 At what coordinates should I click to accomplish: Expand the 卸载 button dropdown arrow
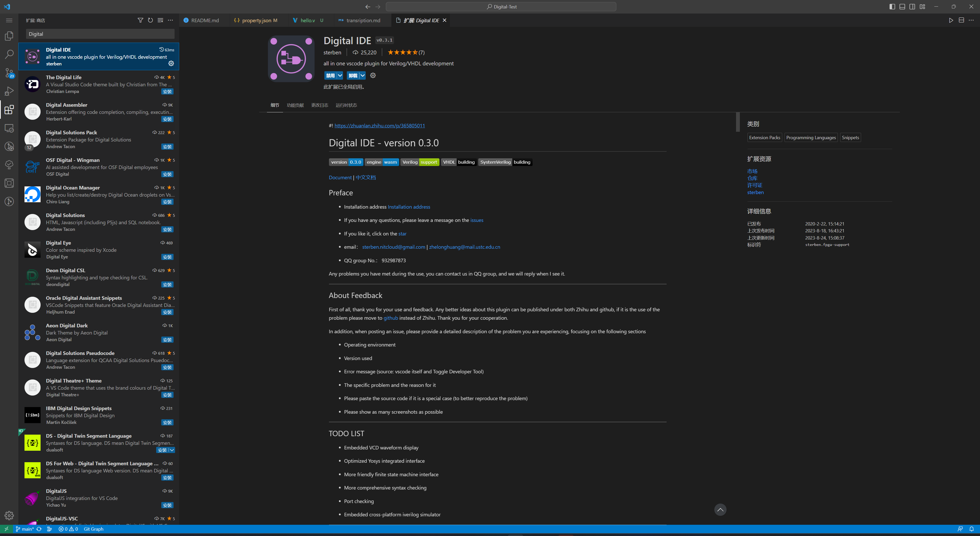pos(362,75)
